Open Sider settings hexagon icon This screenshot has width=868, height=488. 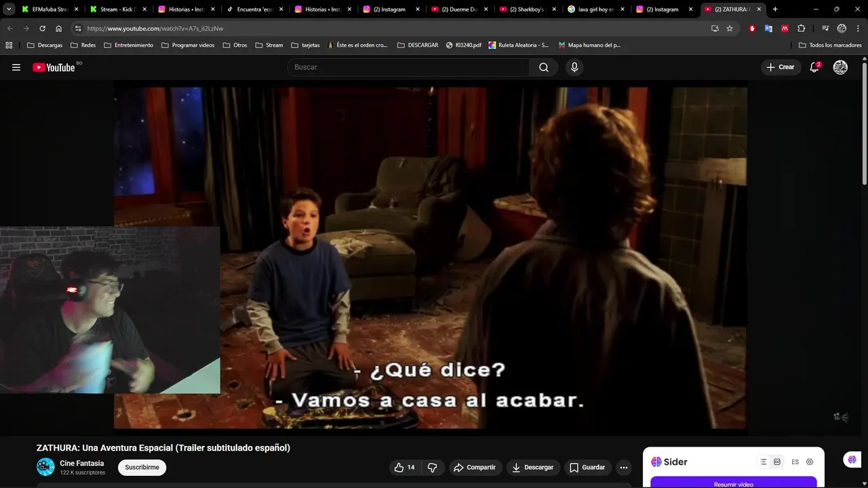click(x=810, y=462)
